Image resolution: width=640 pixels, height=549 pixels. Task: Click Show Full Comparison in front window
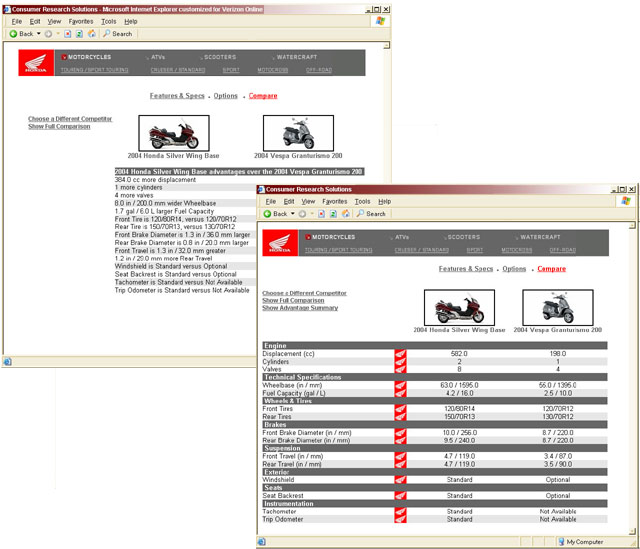pyautogui.click(x=293, y=300)
